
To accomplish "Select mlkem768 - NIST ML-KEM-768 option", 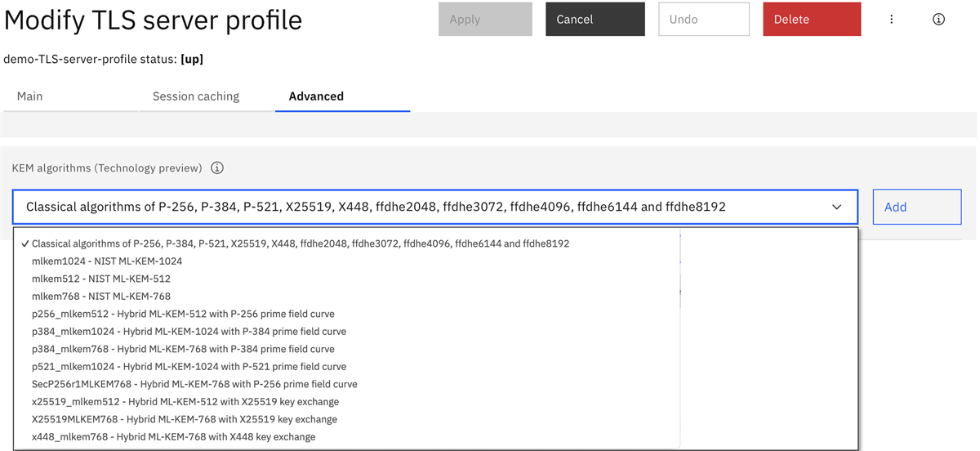I will tap(101, 297).
